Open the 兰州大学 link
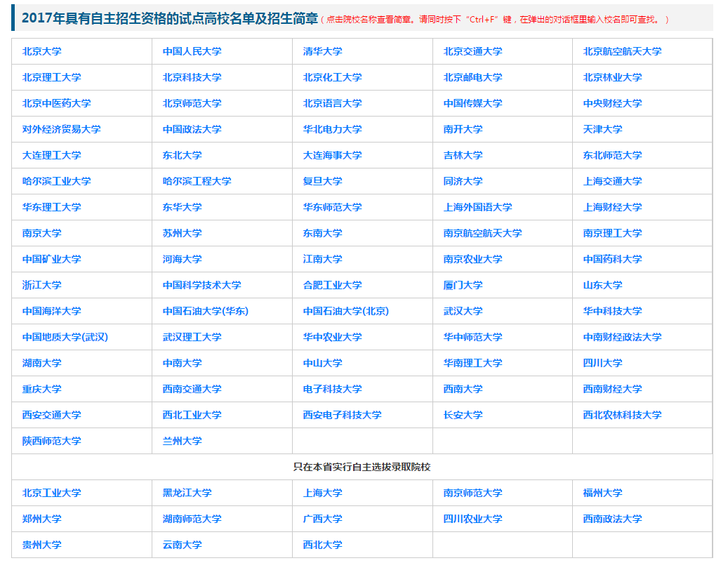This screenshot has width=728, height=563. point(182,442)
